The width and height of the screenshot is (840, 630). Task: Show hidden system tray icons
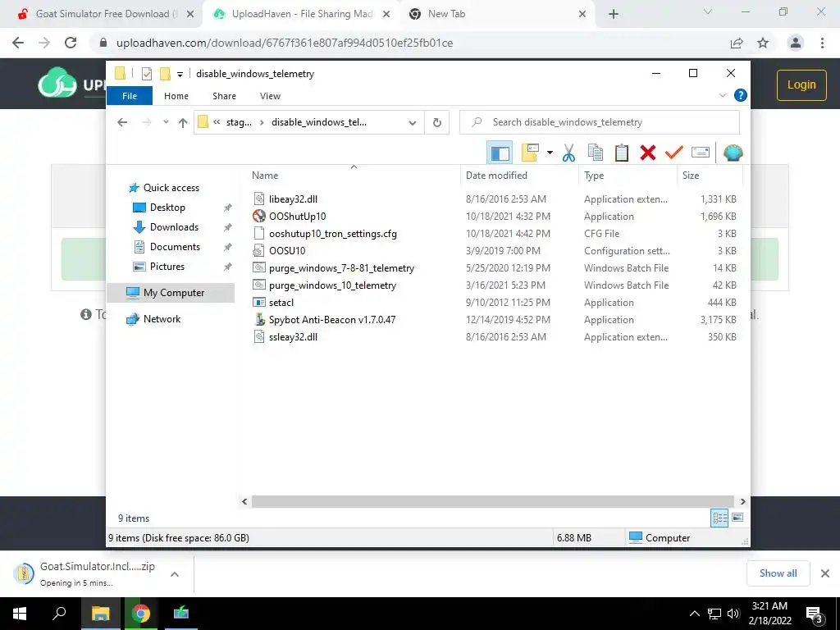click(x=694, y=614)
